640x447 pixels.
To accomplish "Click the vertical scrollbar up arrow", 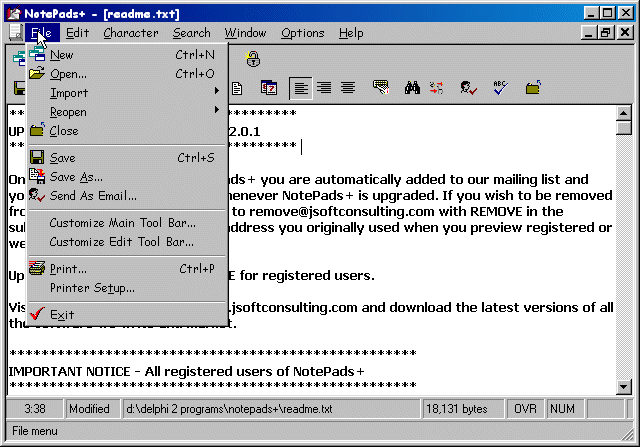I will pyautogui.click(x=624, y=113).
